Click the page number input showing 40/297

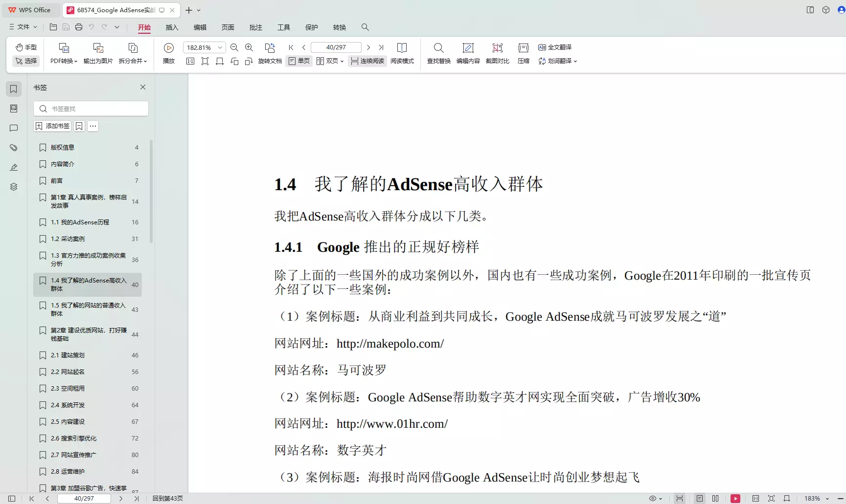(336, 47)
